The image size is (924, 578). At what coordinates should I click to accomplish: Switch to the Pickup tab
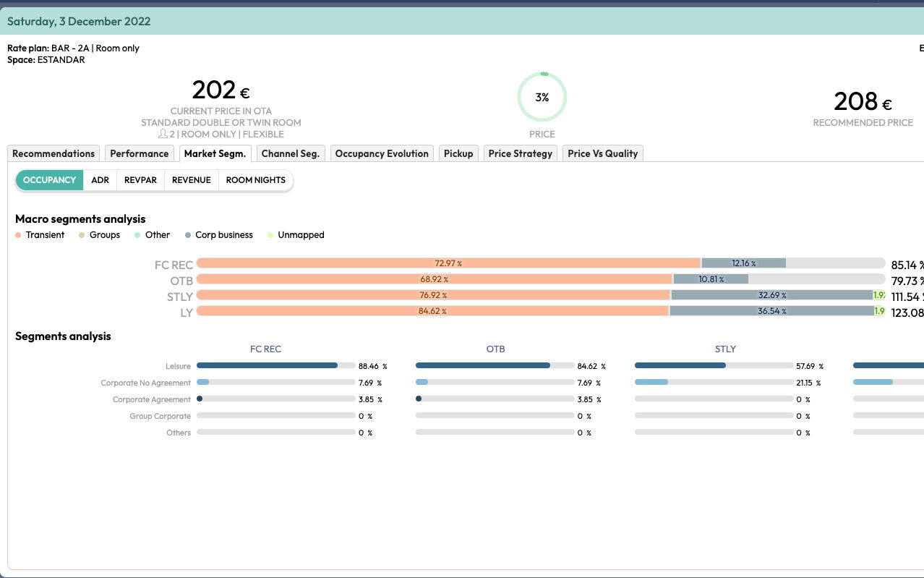coord(458,153)
